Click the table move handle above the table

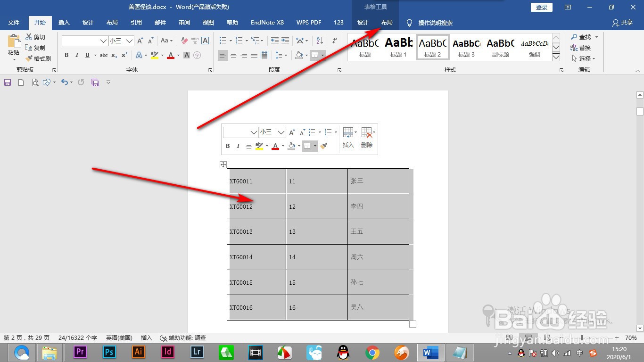223,165
